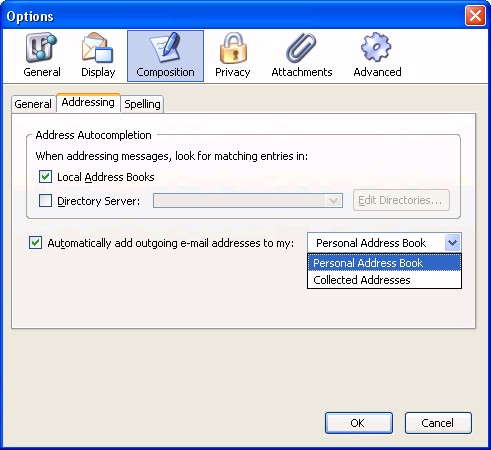Open the Advanced gear icon
The width and height of the screenshot is (491, 450).
[x=376, y=47]
